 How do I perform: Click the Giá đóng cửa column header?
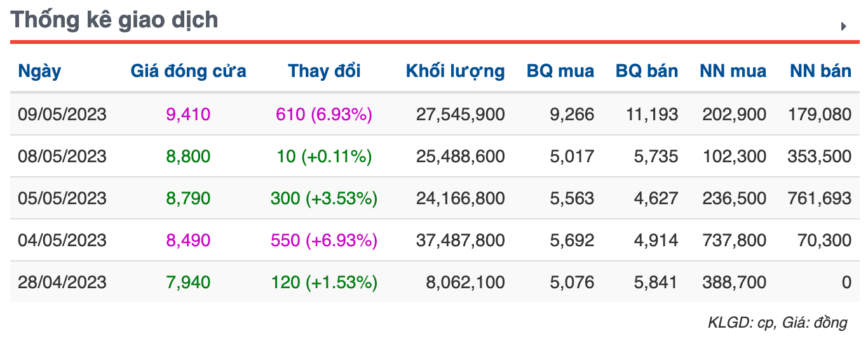tap(188, 71)
